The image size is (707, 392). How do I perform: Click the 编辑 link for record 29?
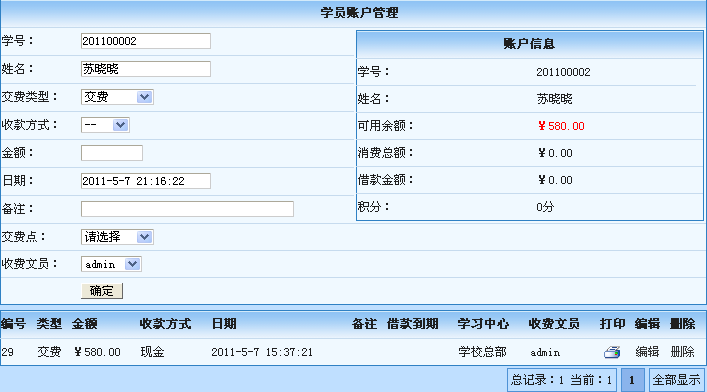pos(647,352)
